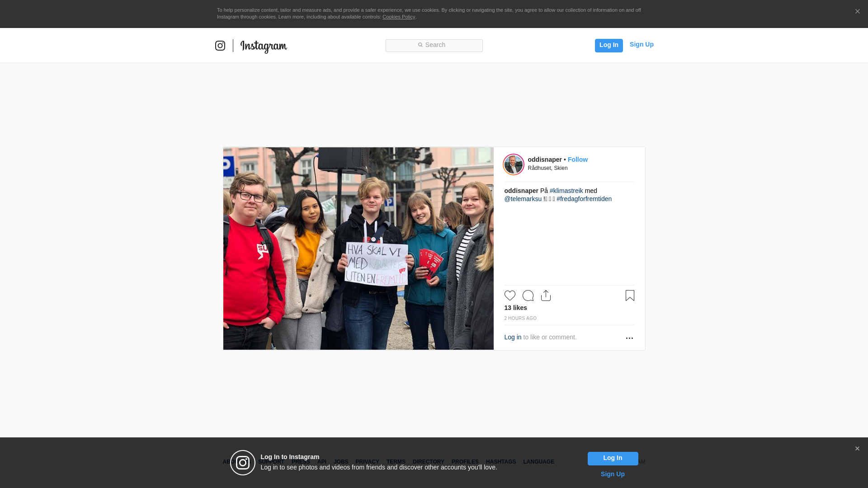868x488 pixels.
Task: Open the LANGUAGE footer selector
Action: (x=538, y=462)
